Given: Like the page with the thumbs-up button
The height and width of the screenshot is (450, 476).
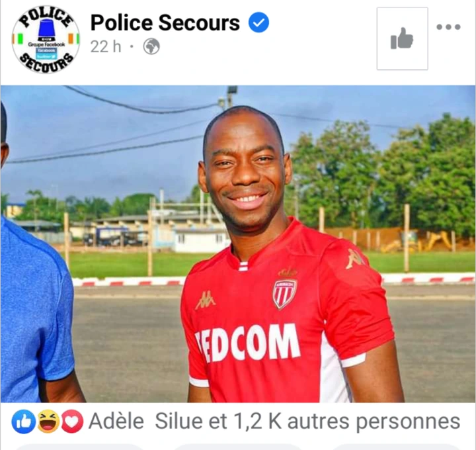Looking at the screenshot, I should pyautogui.click(x=402, y=38).
